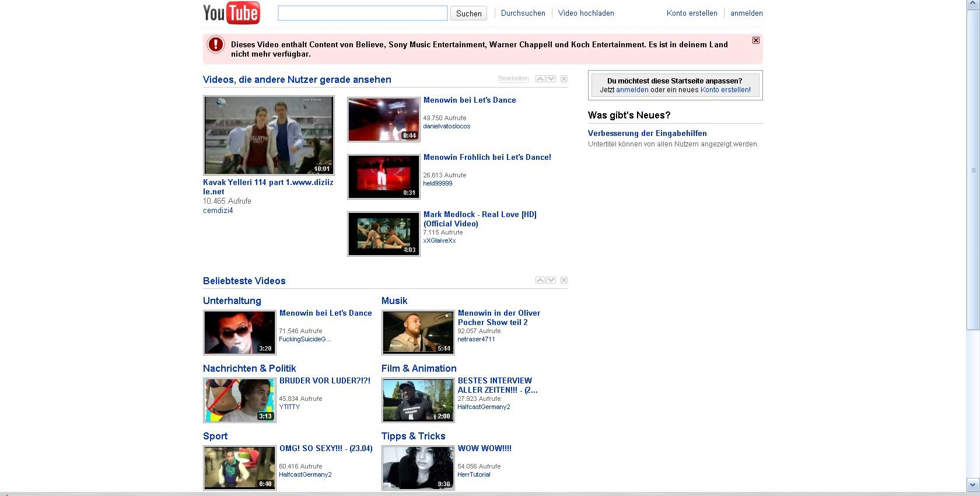The width and height of the screenshot is (980, 496).
Task: Open the Durchsuchen menu item
Action: 523,13
